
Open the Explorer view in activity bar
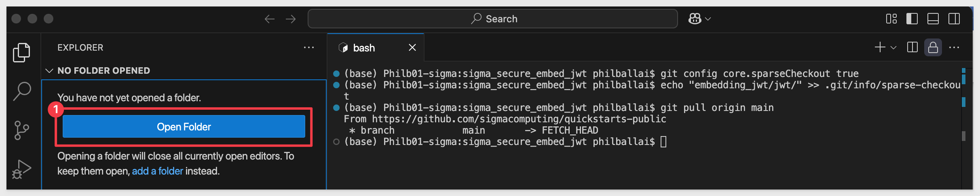(x=21, y=53)
